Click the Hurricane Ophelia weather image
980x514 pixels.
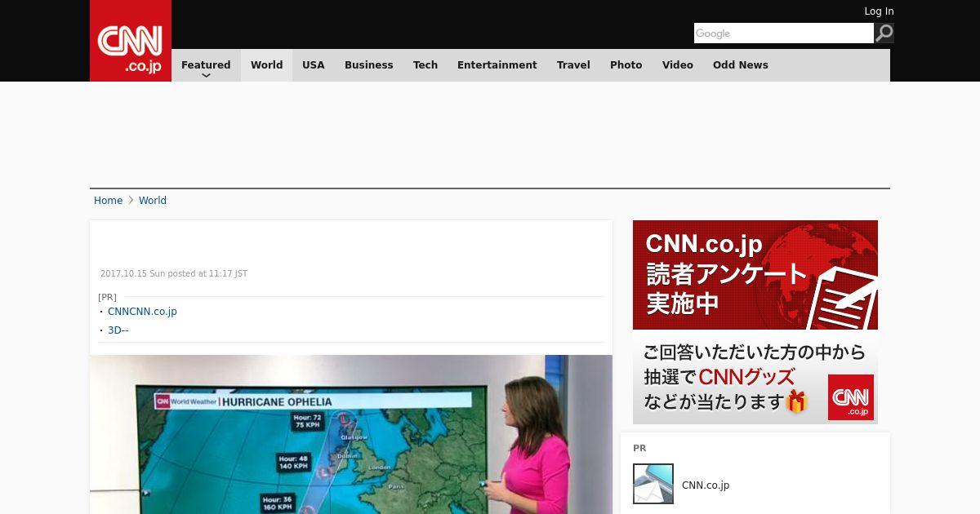pos(351,434)
